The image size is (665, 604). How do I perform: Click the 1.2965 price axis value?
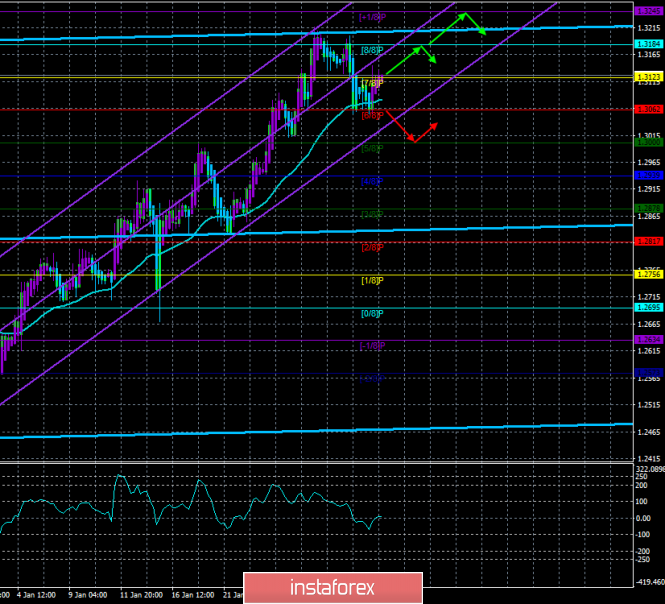point(649,162)
